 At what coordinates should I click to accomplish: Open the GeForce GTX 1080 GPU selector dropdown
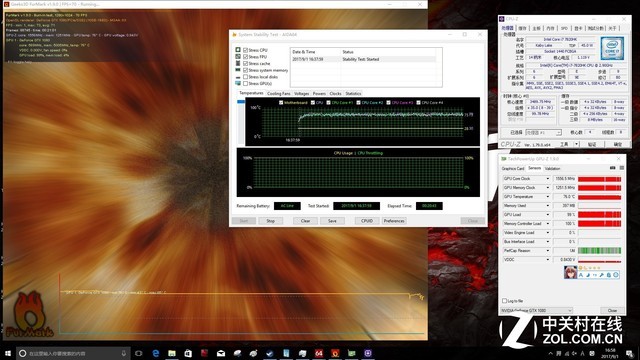[x=536, y=311]
